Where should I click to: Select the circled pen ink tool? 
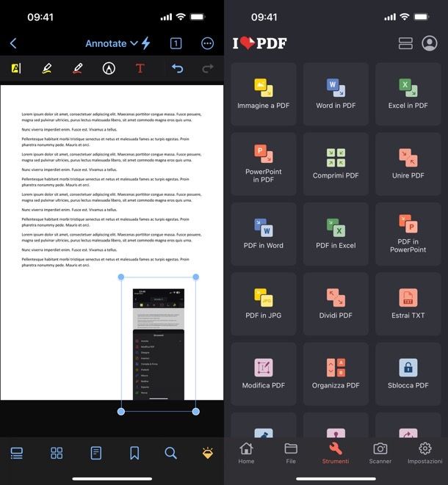[109, 68]
